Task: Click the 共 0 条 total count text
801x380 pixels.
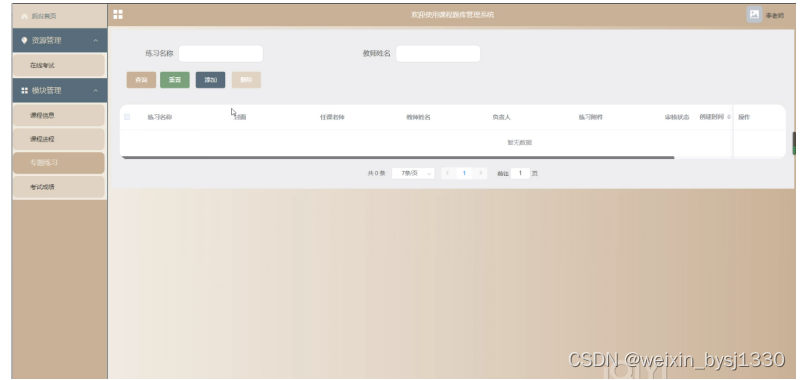Action: pos(376,174)
